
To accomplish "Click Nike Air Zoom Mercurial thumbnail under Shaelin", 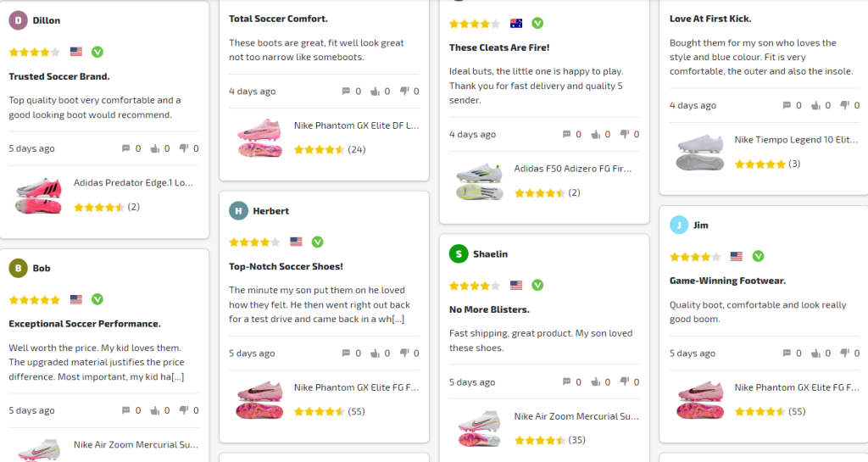I will tap(480, 427).
